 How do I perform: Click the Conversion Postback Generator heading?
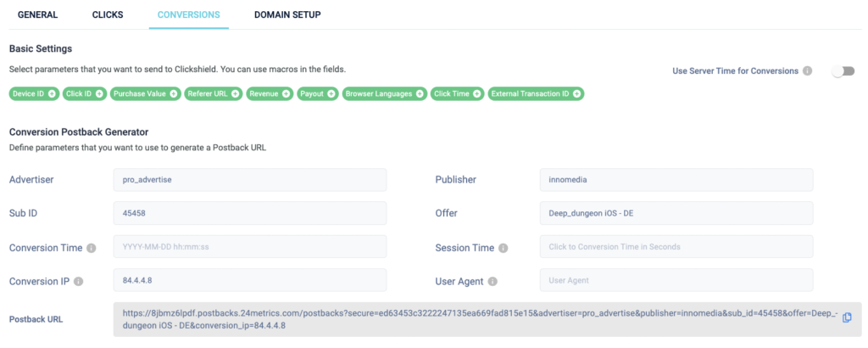click(79, 132)
